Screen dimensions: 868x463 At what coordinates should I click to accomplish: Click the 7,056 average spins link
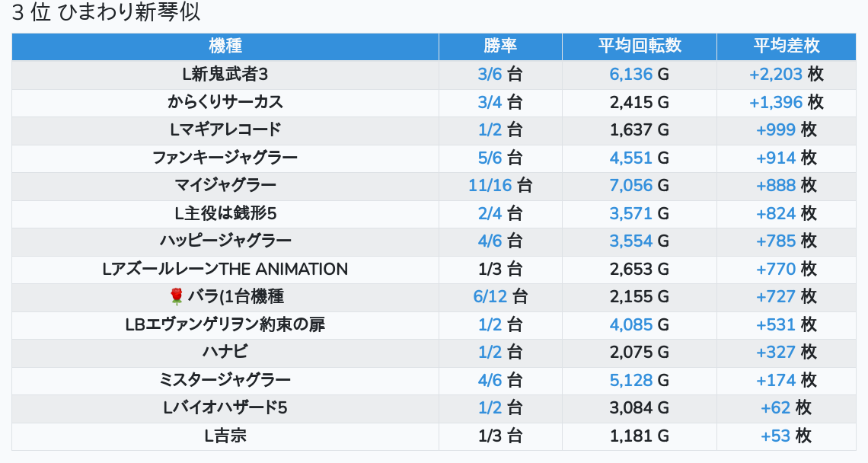631,185
